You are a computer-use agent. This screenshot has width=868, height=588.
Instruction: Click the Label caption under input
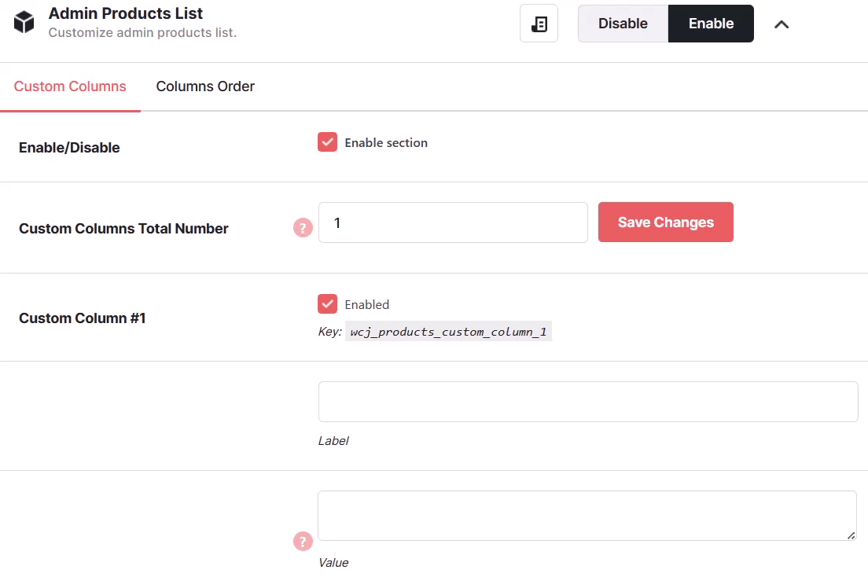click(333, 441)
